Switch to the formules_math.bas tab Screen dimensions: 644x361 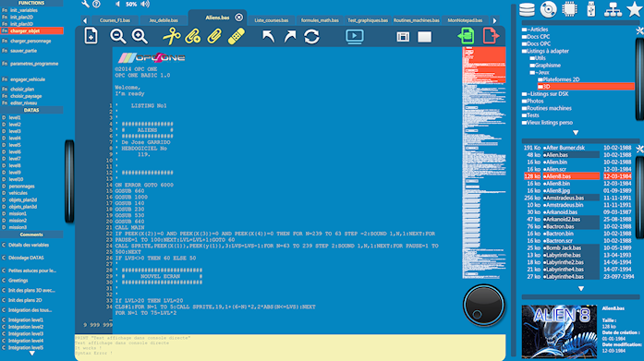(x=320, y=20)
